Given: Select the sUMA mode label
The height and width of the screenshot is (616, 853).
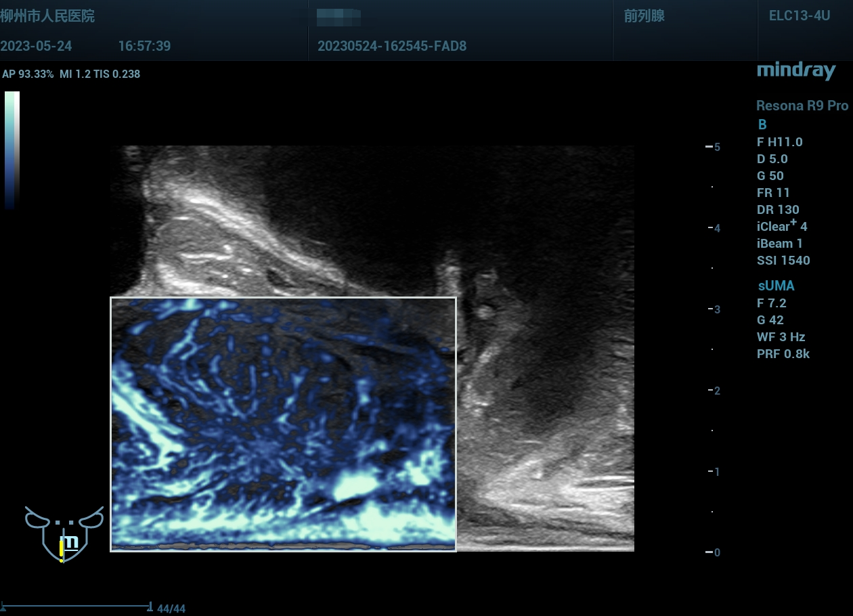Looking at the screenshot, I should 776,286.
